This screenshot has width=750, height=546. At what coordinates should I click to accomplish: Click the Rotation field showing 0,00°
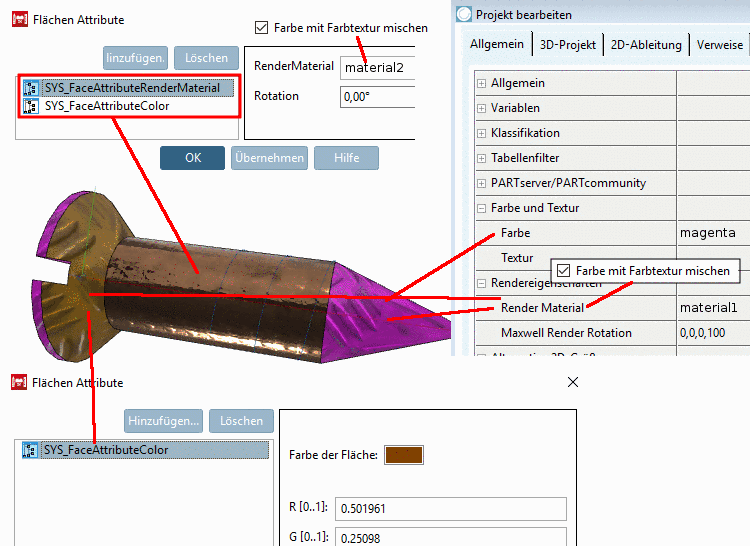(377, 97)
